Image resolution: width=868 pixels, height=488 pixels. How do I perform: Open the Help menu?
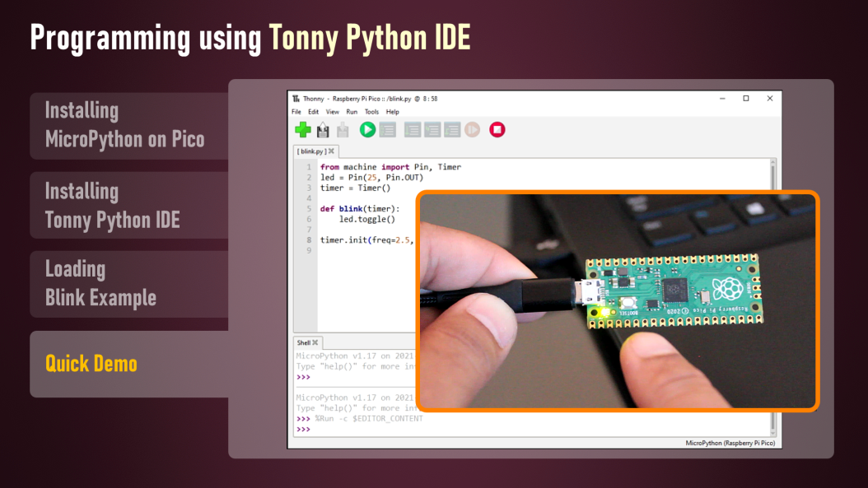(x=394, y=110)
